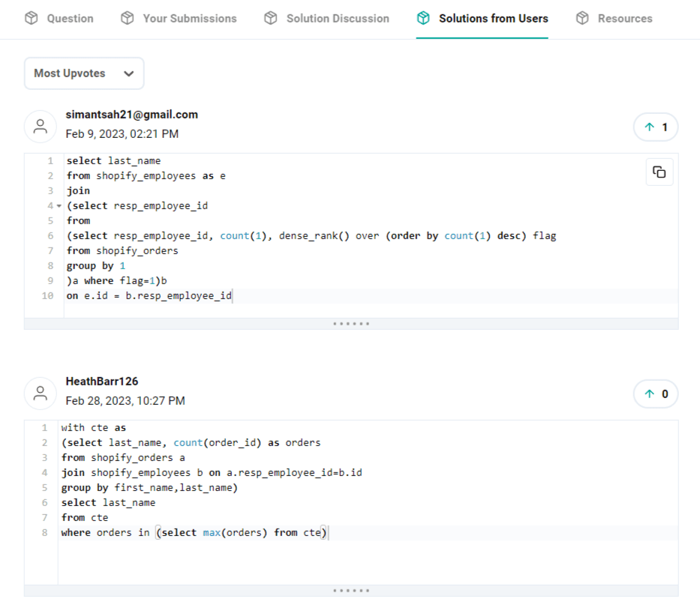
Task: Click the resize dots under the second snippet
Action: tap(350, 590)
